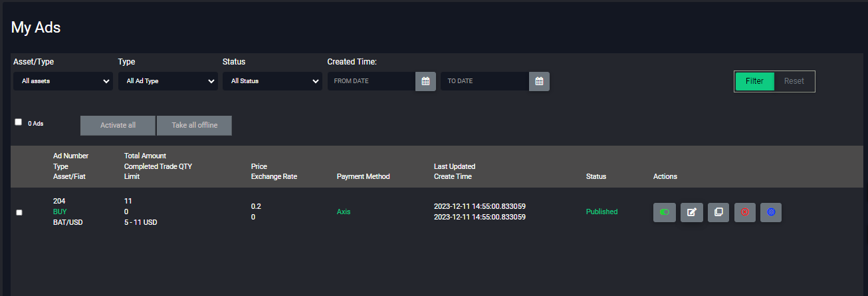868x296 pixels.
Task: Click the 'Activate all' button
Action: tap(118, 126)
